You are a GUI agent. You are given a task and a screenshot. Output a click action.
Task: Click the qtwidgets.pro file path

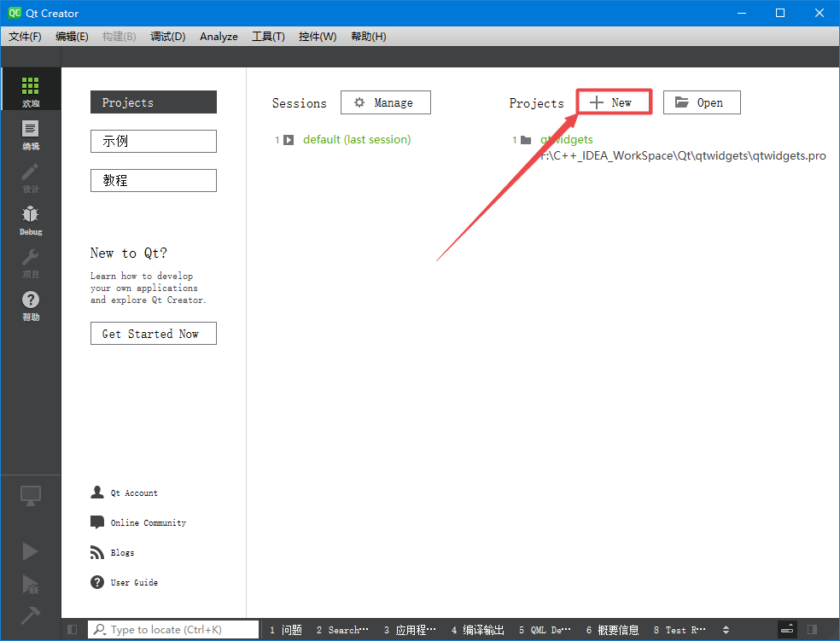683,156
